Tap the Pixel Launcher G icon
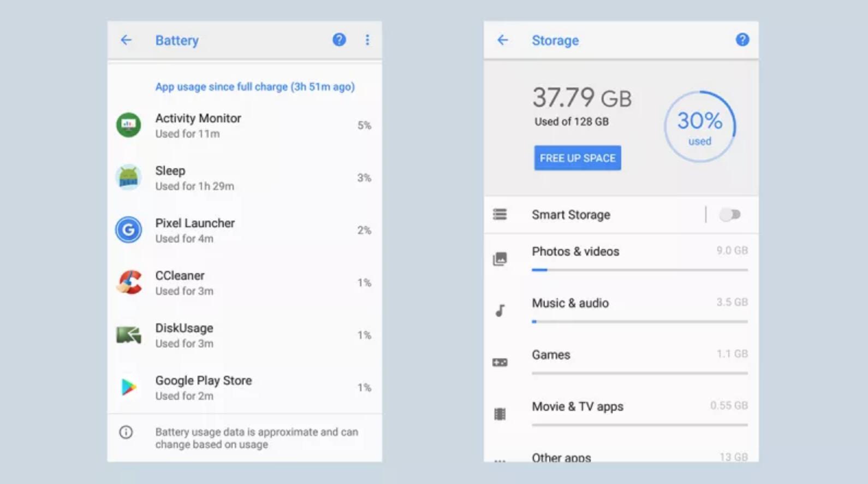868x484 pixels. point(129,230)
